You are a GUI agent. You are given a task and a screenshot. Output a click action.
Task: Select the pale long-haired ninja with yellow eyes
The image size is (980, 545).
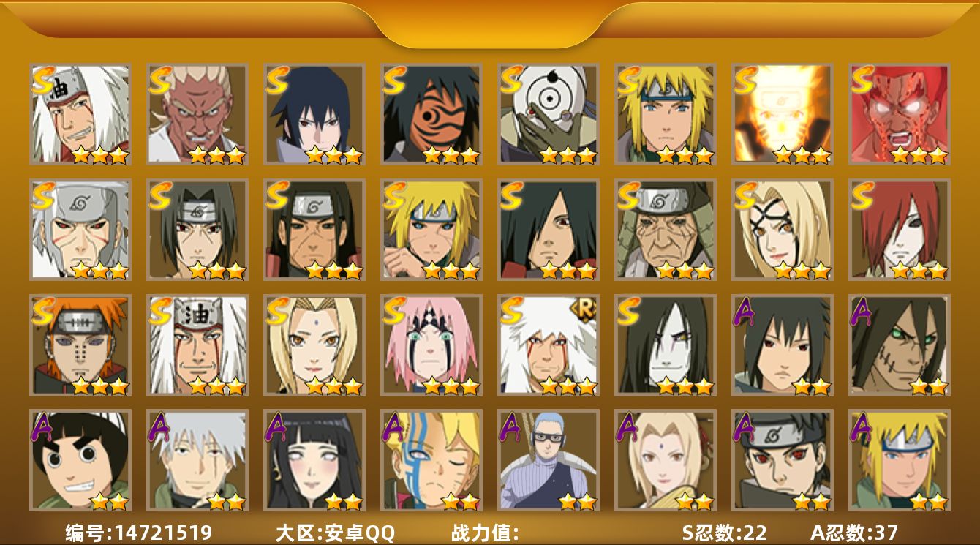(x=666, y=345)
